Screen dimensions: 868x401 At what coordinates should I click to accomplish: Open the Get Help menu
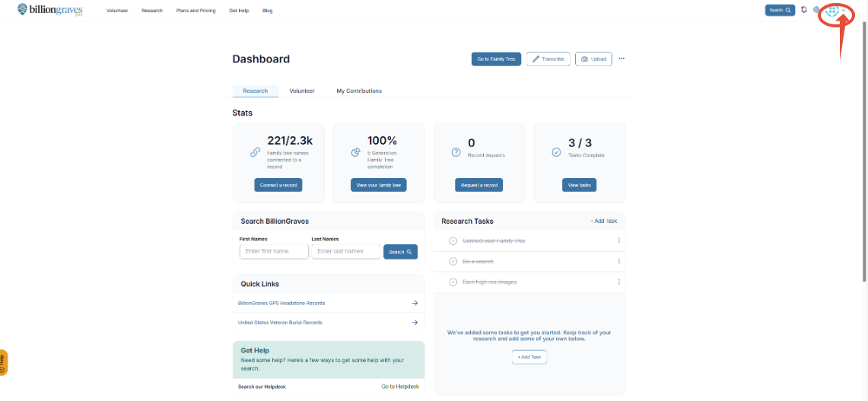click(x=239, y=11)
